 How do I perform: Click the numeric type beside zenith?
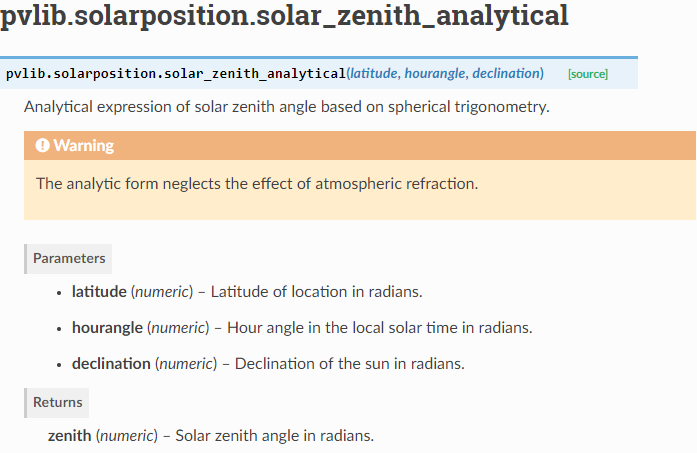tap(126, 436)
